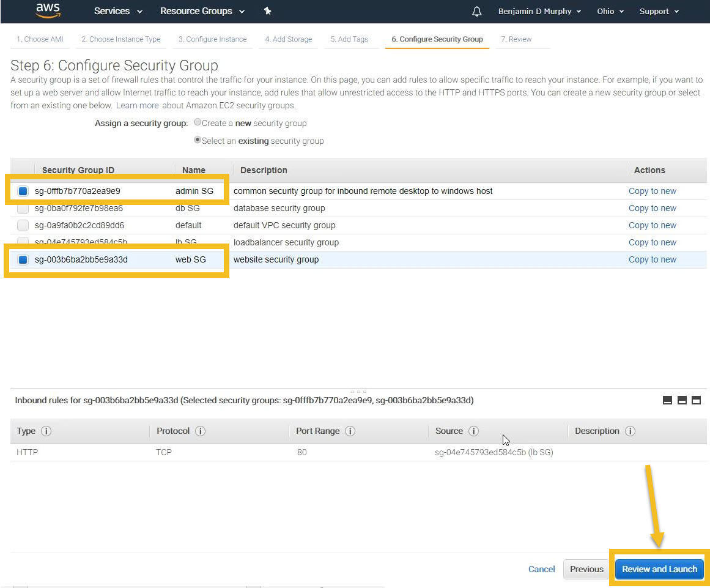
Task: Go to step 1 Choose AMI tab
Action: (40, 39)
